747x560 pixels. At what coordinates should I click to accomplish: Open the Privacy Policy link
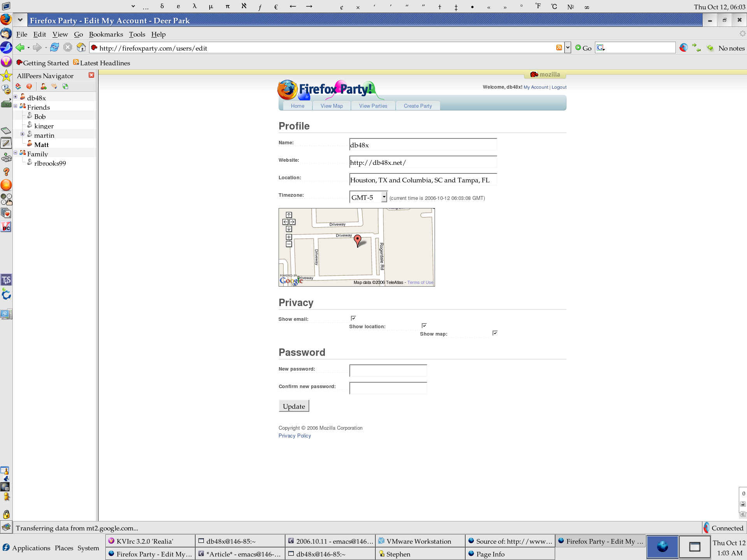point(295,436)
